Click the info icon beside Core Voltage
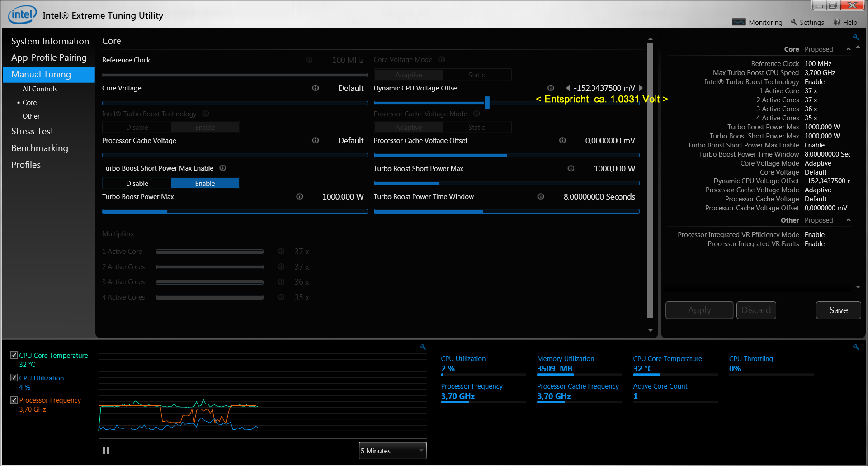Screen dimensions: 868x466 tap(316, 88)
